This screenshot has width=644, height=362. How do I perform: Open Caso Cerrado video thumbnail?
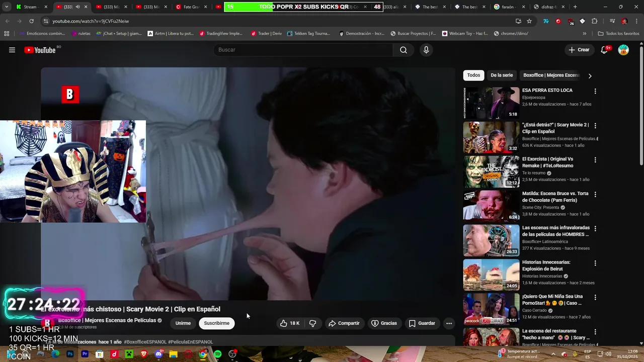tap(491, 309)
